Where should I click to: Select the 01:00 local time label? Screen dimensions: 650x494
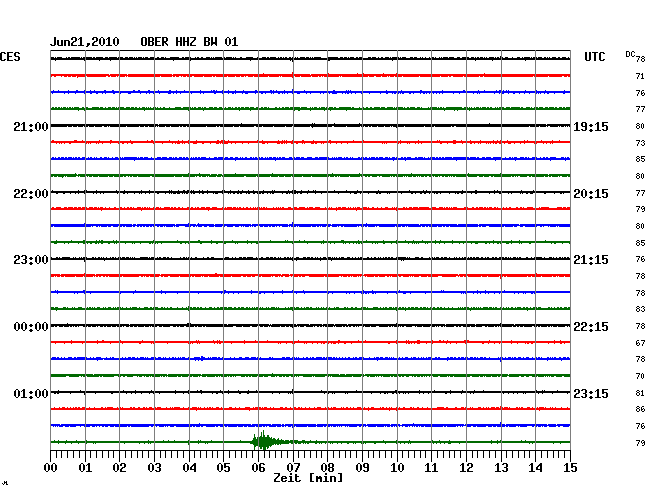(x=31, y=393)
